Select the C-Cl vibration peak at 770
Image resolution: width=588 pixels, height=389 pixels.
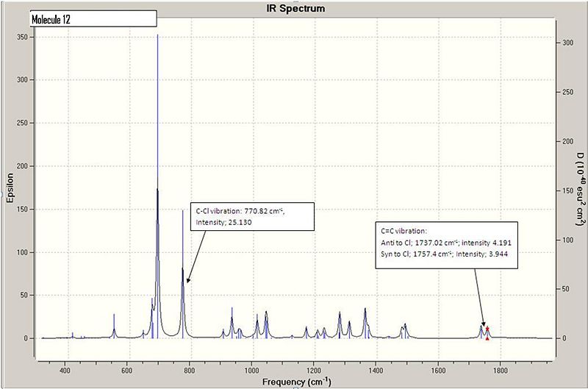tap(182, 274)
